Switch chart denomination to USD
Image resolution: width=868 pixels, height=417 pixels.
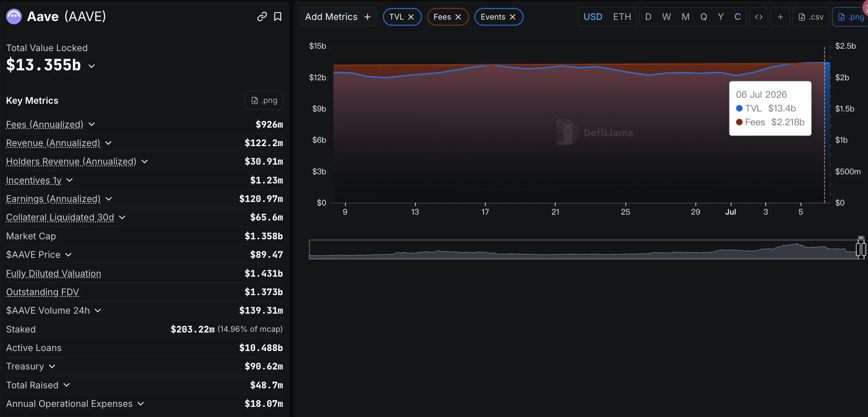pos(593,17)
